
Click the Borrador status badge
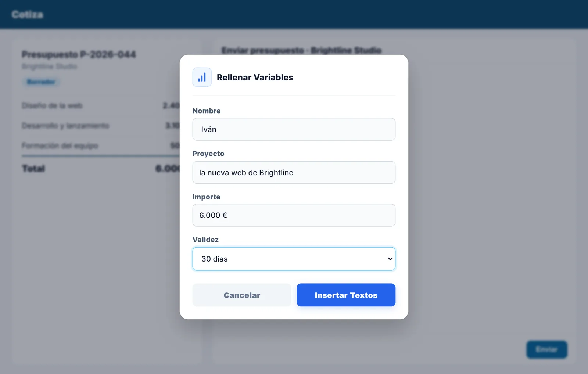(x=41, y=82)
